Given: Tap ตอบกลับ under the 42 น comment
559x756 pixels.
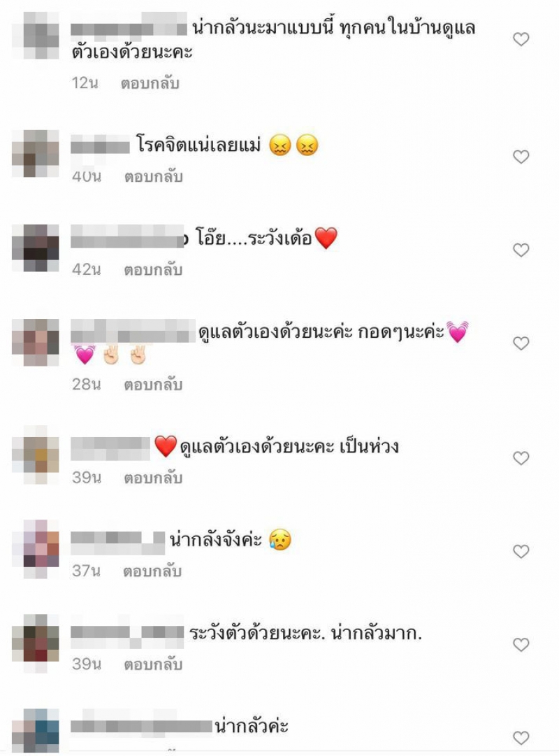Looking at the screenshot, I should point(153,269).
